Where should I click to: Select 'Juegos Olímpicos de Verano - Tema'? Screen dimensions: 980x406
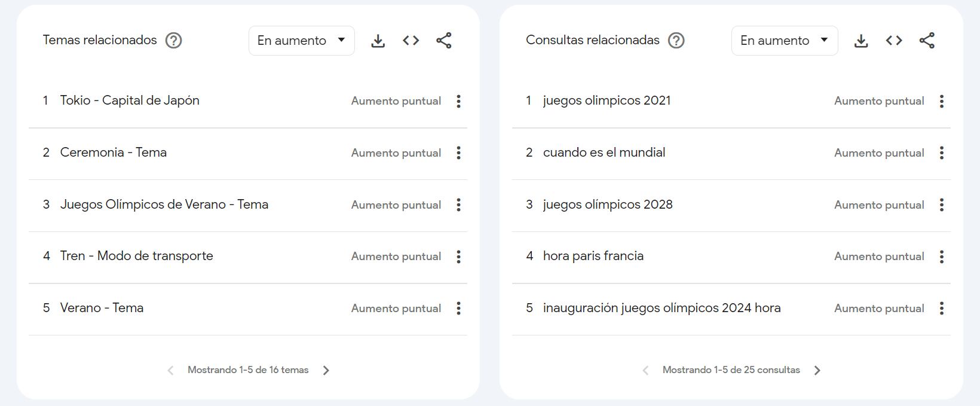tap(164, 204)
